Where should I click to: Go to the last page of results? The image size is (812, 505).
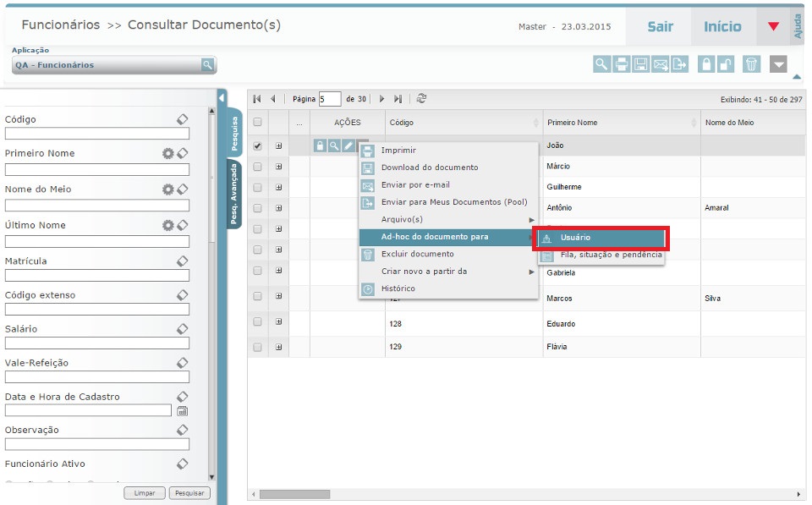click(x=398, y=99)
